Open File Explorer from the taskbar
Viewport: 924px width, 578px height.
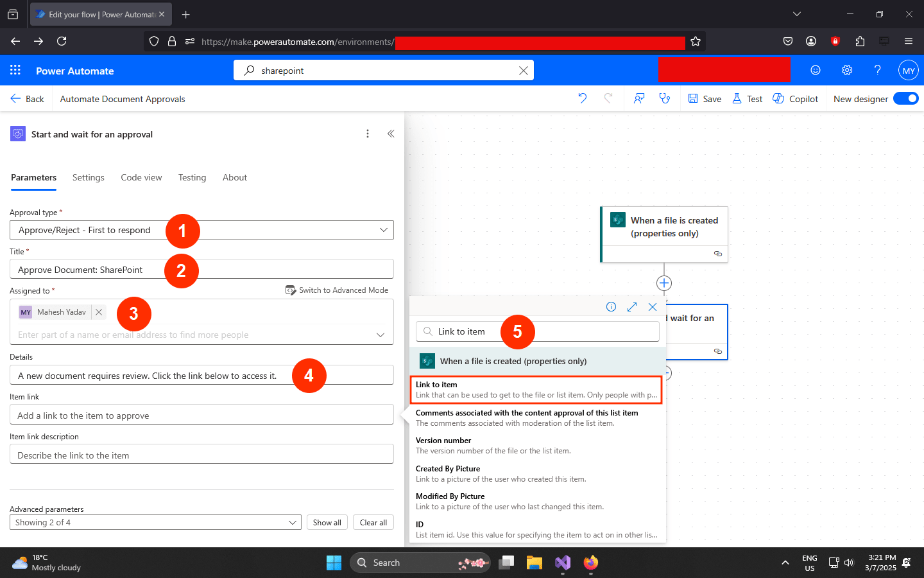tap(535, 563)
